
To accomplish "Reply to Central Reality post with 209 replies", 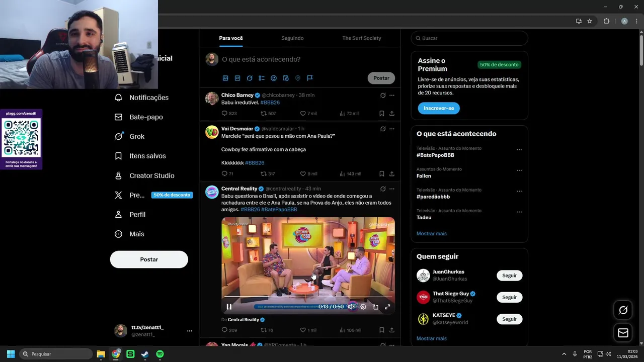I will tap(225, 330).
